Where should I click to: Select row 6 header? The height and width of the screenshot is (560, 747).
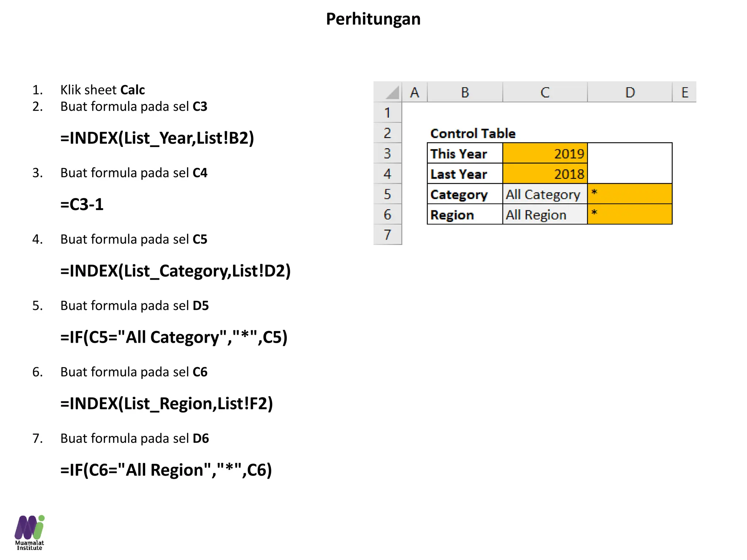click(x=388, y=215)
